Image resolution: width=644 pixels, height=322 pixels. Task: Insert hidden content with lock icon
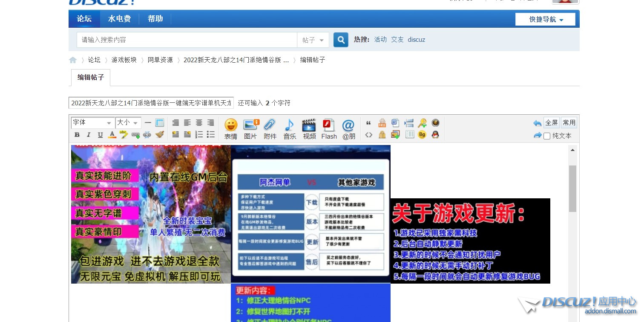point(382,135)
